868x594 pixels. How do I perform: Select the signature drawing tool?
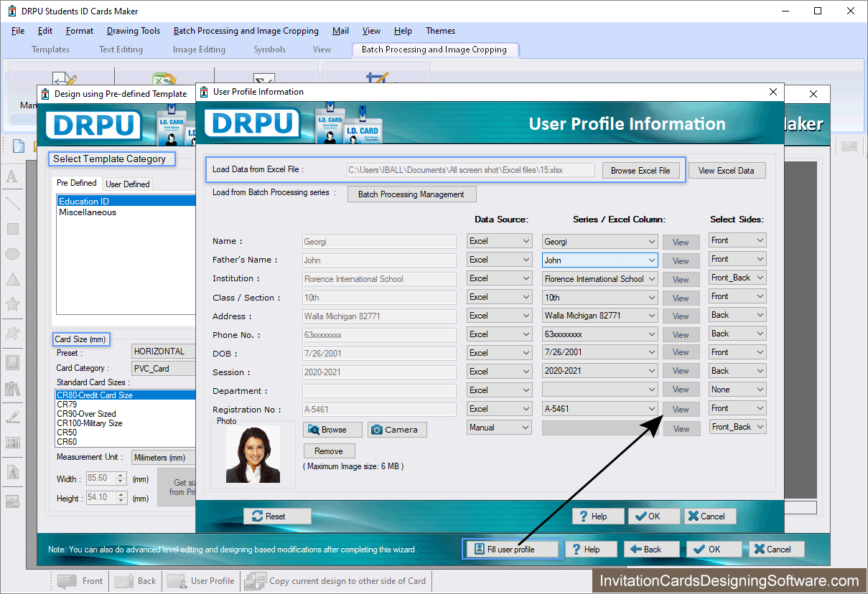coord(12,415)
